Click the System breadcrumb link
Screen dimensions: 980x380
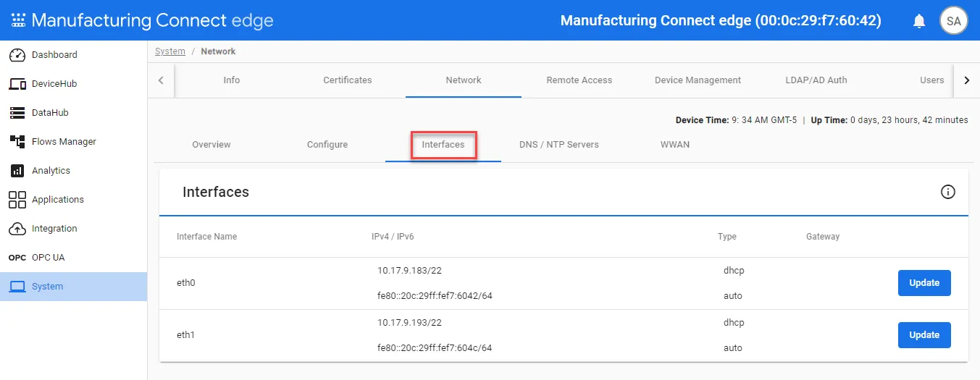pyautogui.click(x=170, y=51)
